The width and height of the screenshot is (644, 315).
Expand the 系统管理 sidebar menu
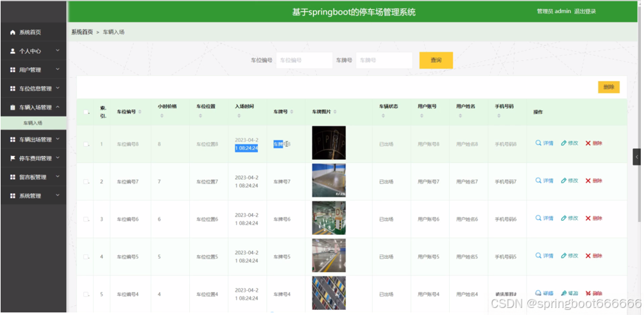click(33, 196)
